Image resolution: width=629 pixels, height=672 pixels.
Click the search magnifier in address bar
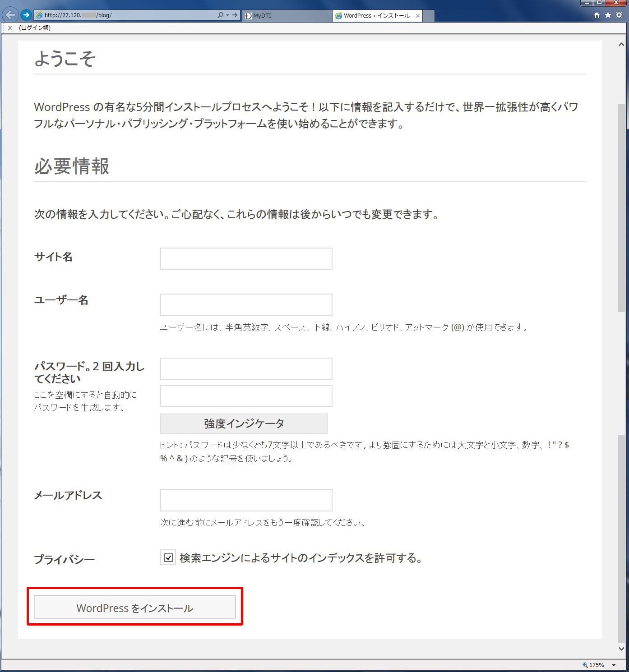(x=220, y=15)
